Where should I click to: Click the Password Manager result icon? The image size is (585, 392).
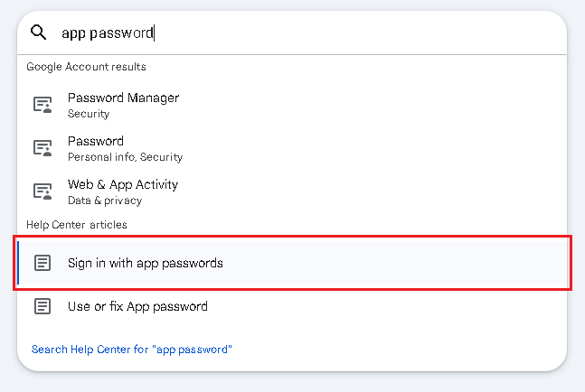pos(42,105)
